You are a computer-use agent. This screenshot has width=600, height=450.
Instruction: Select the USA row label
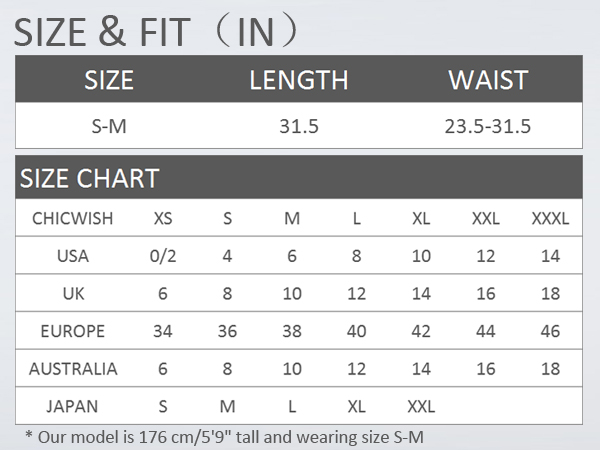tap(73, 256)
